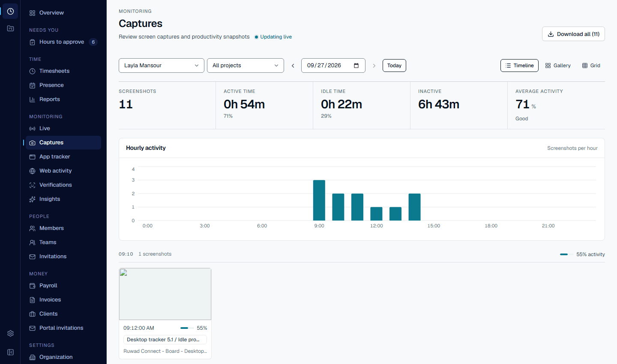Click the Desktop tracker 5.1 task tag
The width and height of the screenshot is (617, 364).
pos(165,340)
